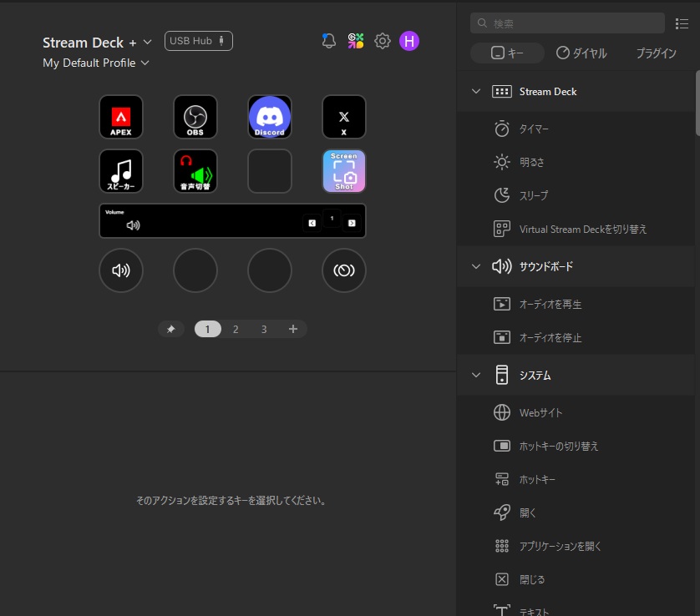Click the APEX key on the deck
Viewport: 700px width, 616px height.
pos(121,117)
